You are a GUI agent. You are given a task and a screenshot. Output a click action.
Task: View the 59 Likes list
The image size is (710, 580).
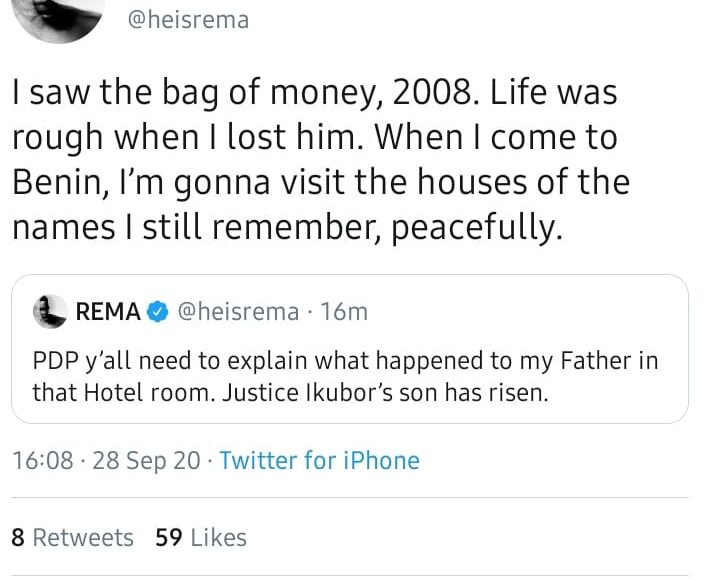coord(201,538)
